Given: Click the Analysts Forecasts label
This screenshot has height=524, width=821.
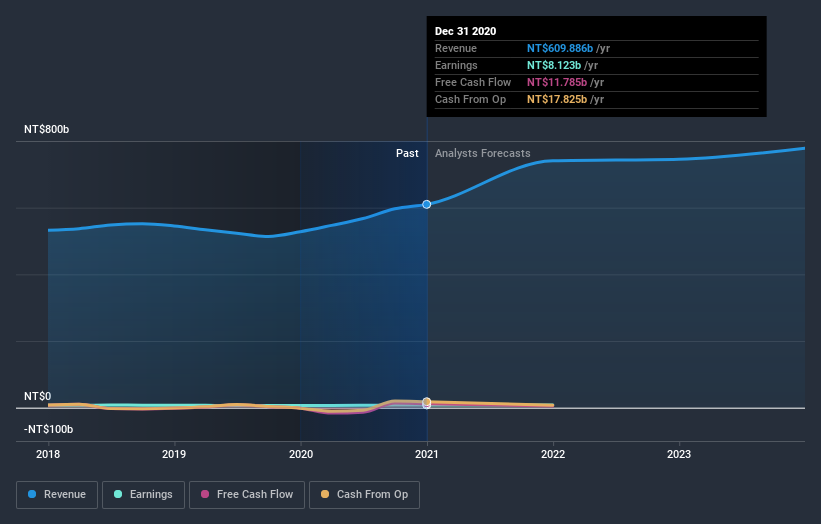Looking at the screenshot, I should (483, 153).
